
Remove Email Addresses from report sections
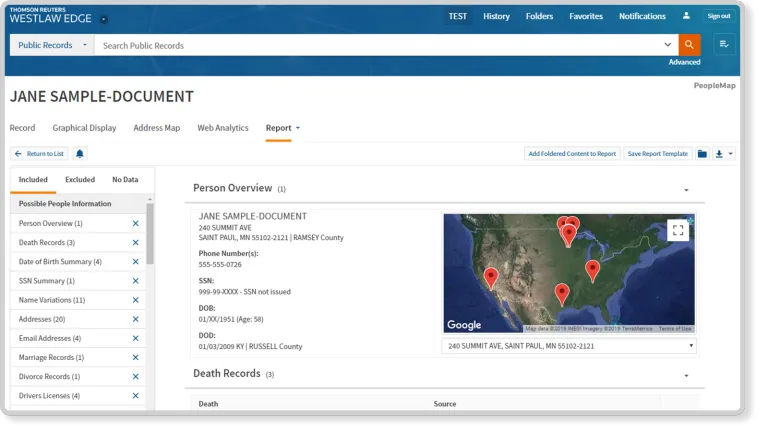pos(135,338)
